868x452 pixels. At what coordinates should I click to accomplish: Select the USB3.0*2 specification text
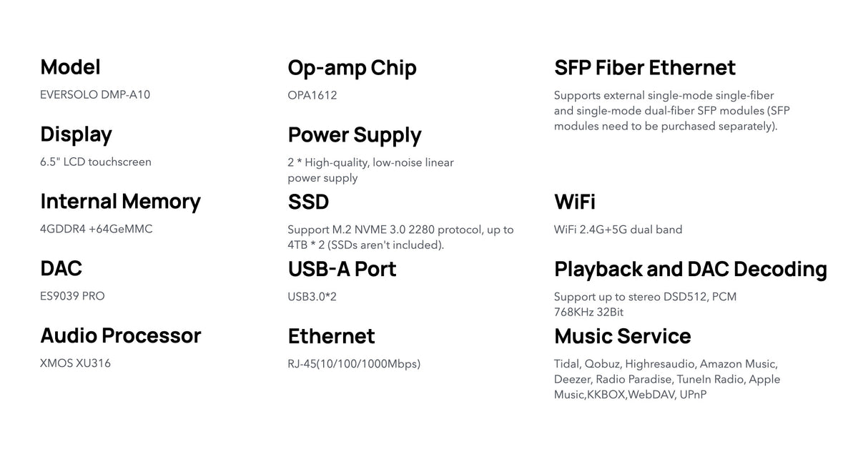pos(312,296)
